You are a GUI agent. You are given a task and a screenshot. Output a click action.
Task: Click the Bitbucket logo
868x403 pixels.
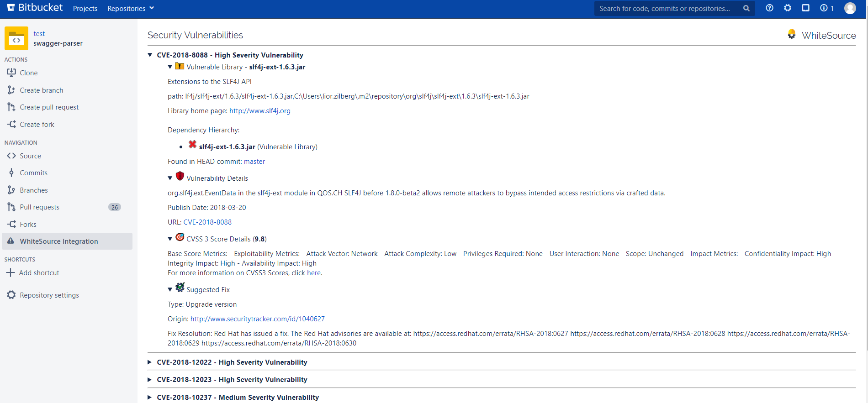(x=35, y=8)
